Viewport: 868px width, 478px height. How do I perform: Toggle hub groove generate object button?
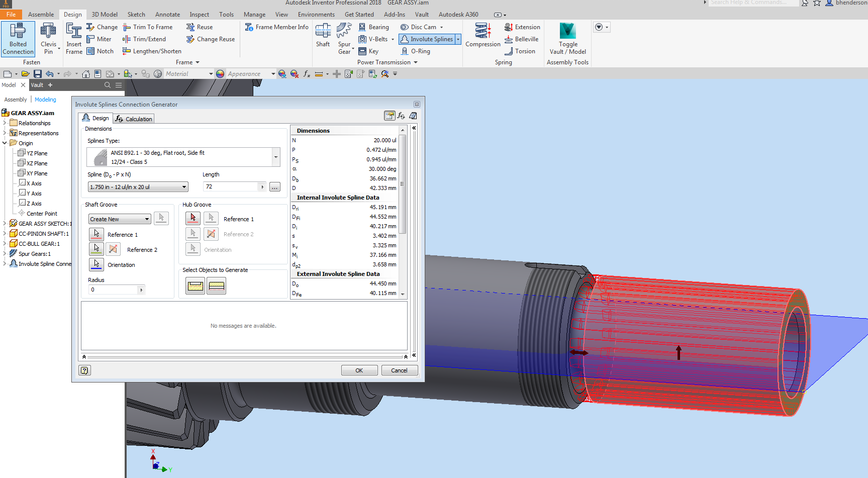217,286
